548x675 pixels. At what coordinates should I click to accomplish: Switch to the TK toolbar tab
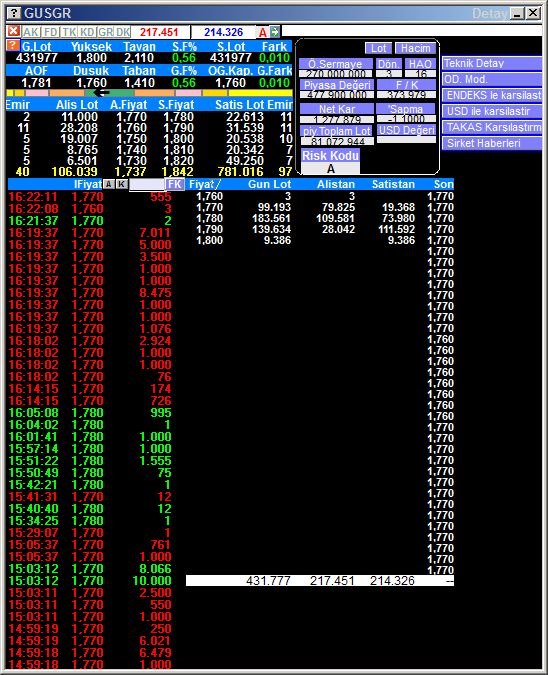click(69, 32)
